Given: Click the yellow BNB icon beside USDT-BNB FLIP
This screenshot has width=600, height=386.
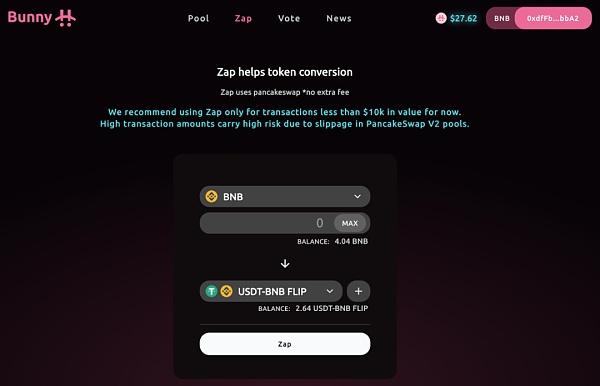Looking at the screenshot, I should tap(227, 291).
